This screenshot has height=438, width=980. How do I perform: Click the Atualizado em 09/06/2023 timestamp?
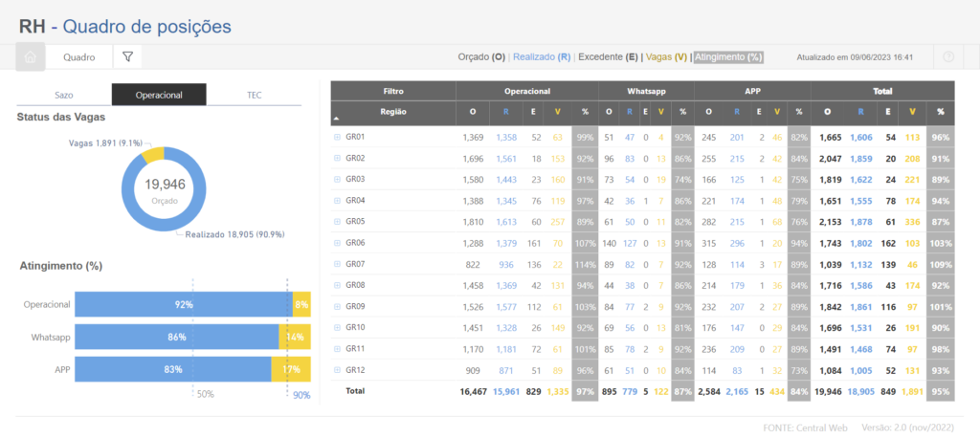(855, 57)
